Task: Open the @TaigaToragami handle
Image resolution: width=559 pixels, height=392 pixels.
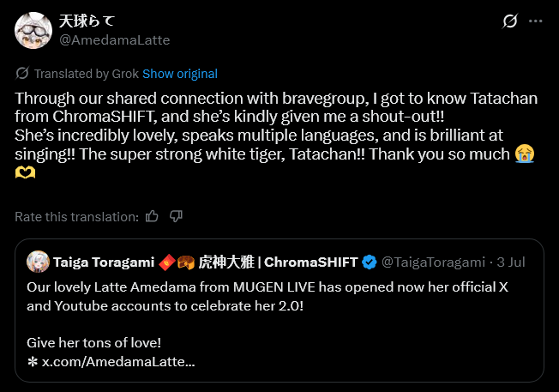Action: (432, 261)
